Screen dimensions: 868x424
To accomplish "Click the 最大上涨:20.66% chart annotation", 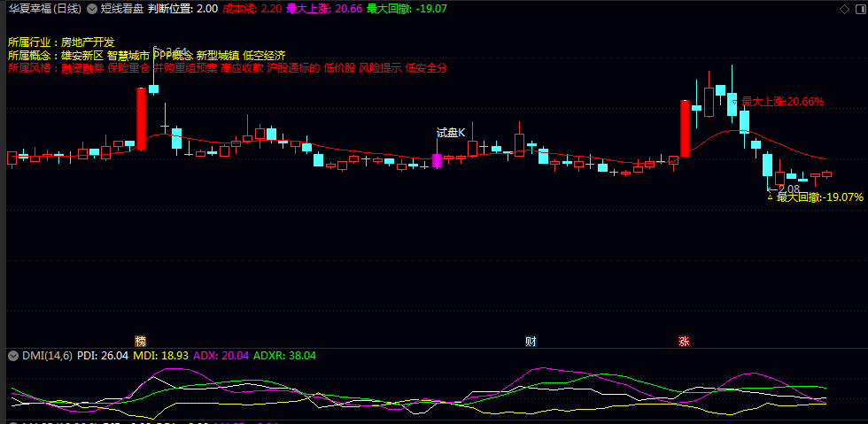I will [783, 101].
